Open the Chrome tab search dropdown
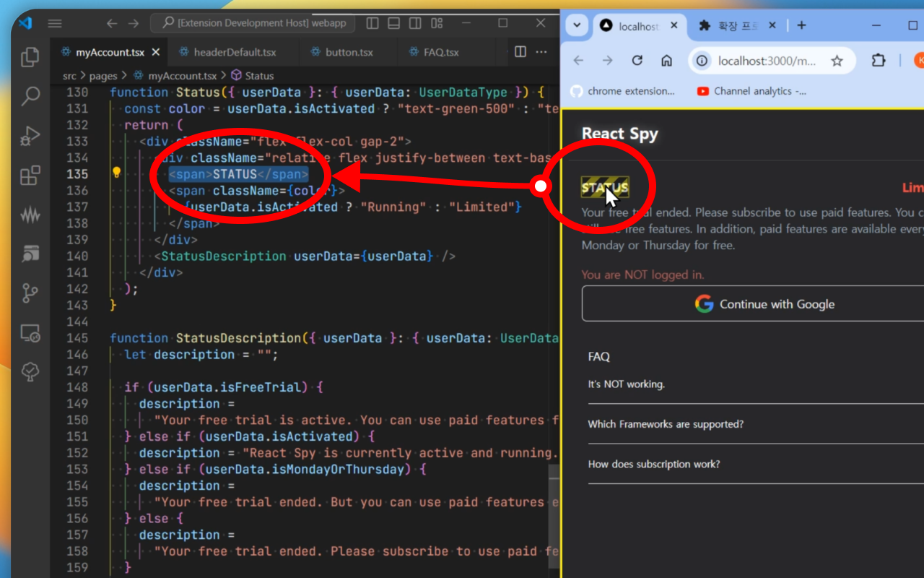924x578 pixels. coord(576,25)
